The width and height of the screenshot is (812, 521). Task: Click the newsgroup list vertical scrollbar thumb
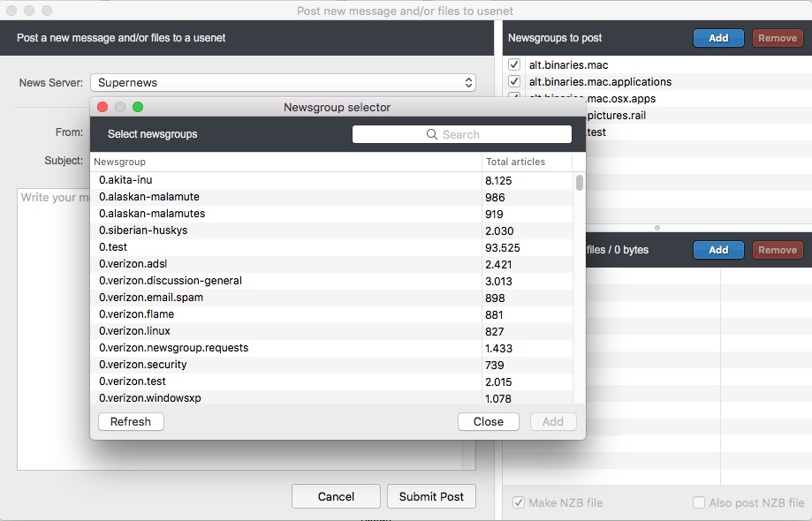(x=580, y=183)
